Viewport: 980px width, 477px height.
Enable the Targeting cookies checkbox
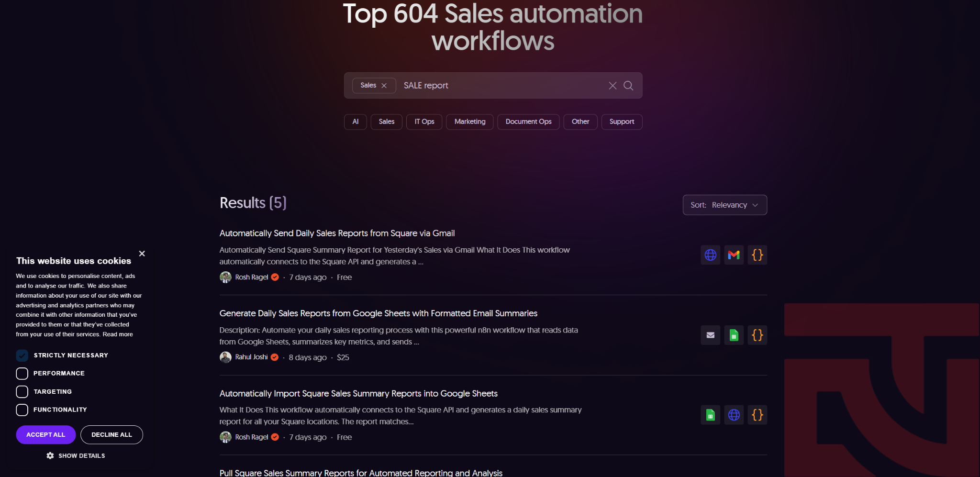coord(22,392)
